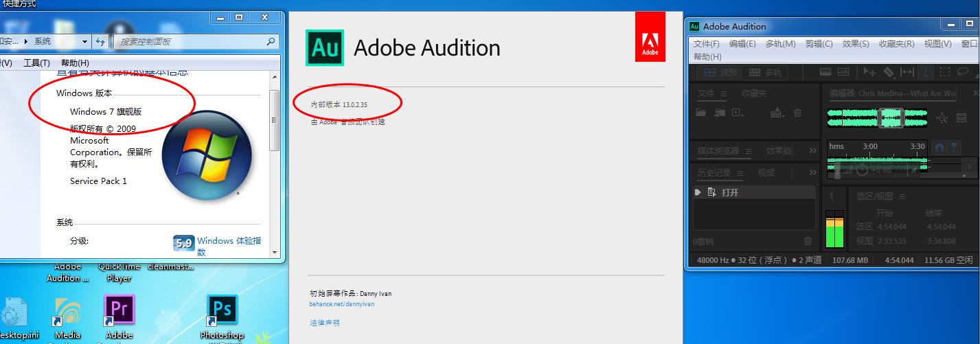Toggle the snapping magnet icon in editor
Screen dimensions: 980x344
(x=939, y=148)
